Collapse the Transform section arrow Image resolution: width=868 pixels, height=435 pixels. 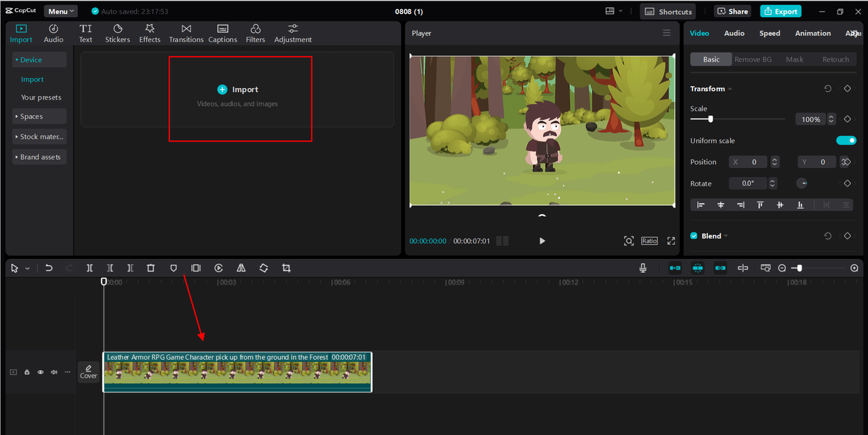[x=730, y=89]
